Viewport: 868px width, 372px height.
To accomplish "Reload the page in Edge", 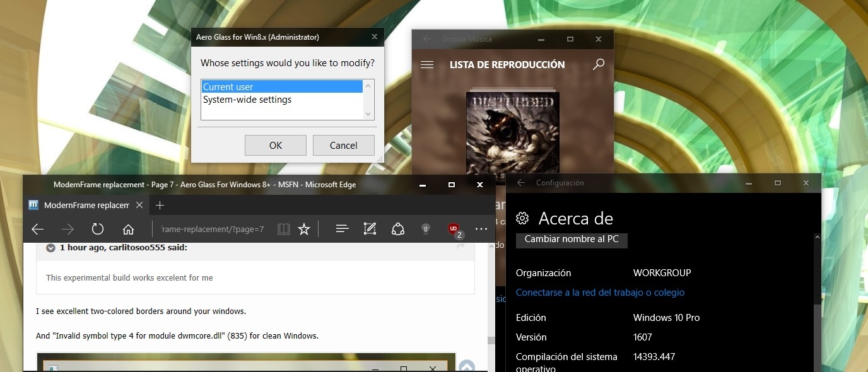I will click(98, 229).
